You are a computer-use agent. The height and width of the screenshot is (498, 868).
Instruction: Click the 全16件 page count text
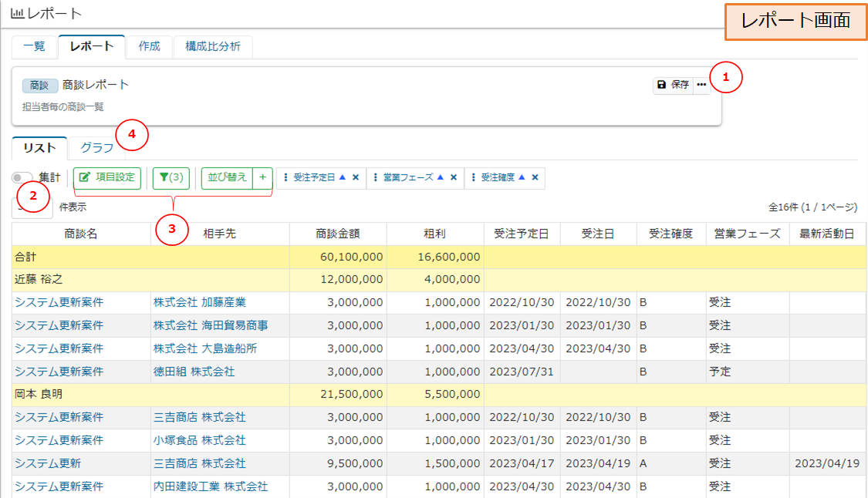tap(813, 207)
